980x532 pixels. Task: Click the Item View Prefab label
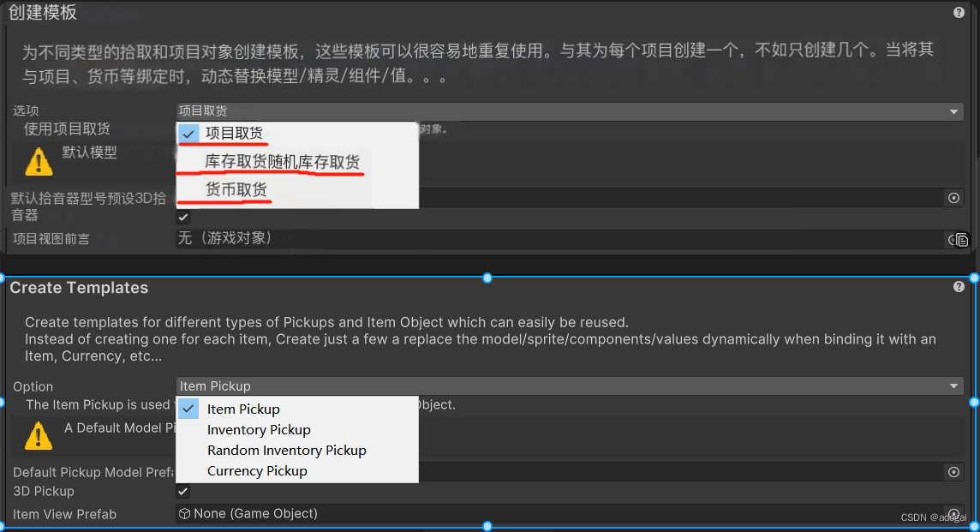[65, 515]
